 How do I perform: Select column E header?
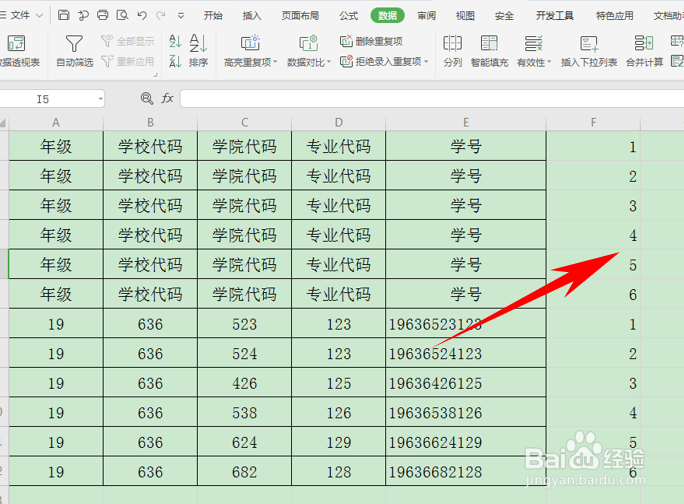(x=466, y=123)
